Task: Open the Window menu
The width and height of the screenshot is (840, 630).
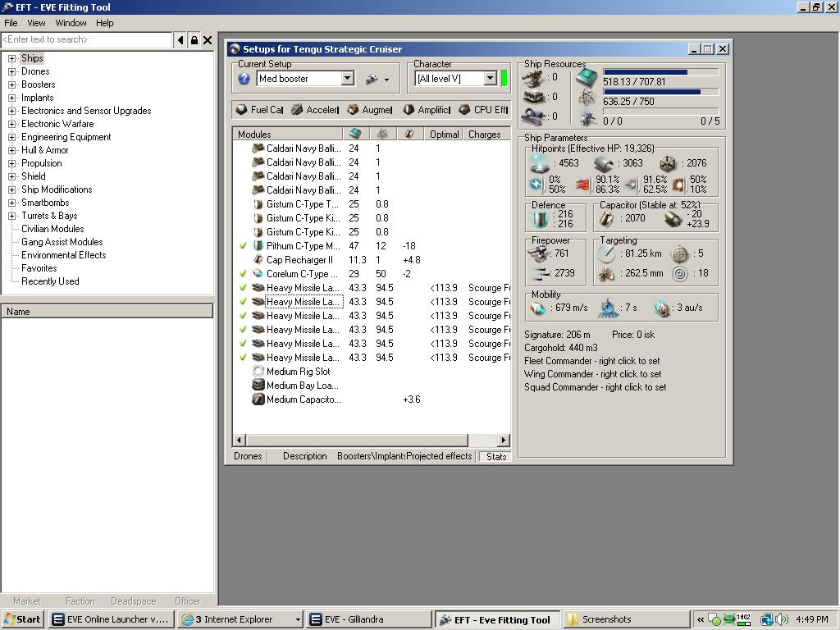Action: pos(71,23)
